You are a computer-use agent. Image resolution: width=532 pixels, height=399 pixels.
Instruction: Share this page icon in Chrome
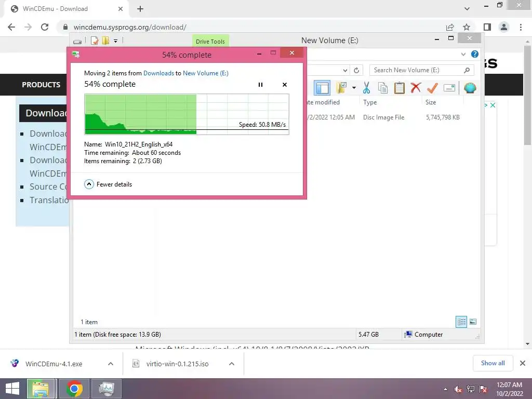[x=450, y=27]
